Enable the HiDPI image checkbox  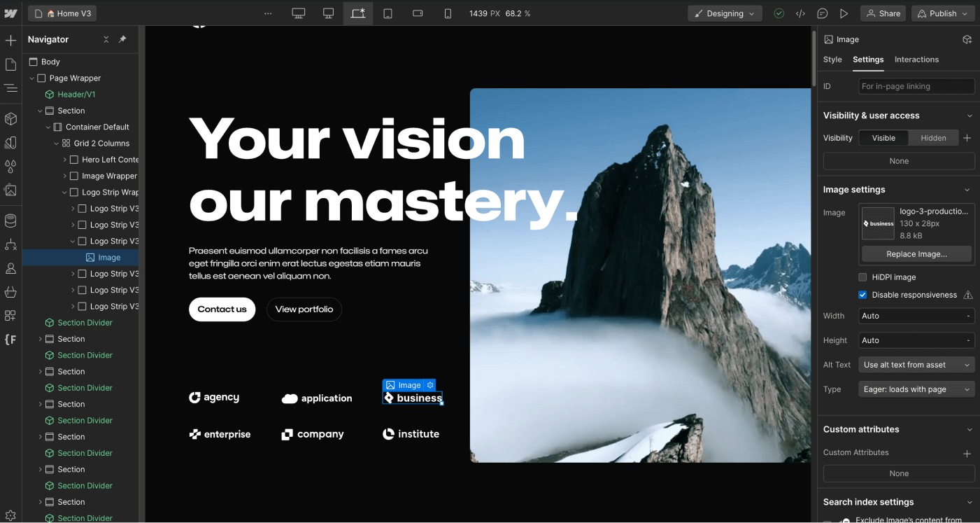click(x=862, y=277)
